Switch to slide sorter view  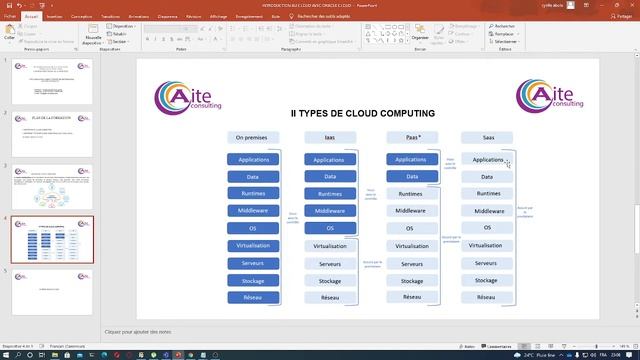pyautogui.click(x=538, y=346)
